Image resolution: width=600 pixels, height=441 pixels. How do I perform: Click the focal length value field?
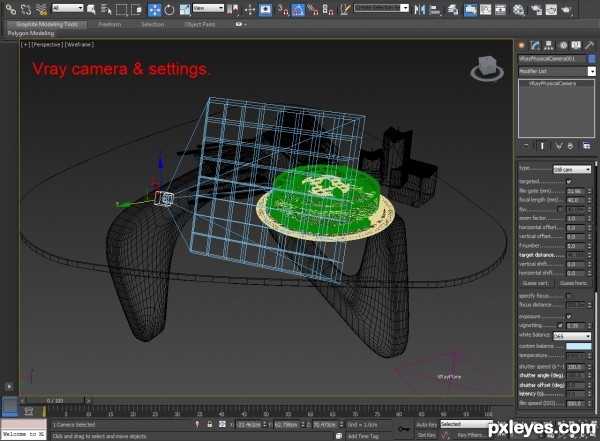576,200
